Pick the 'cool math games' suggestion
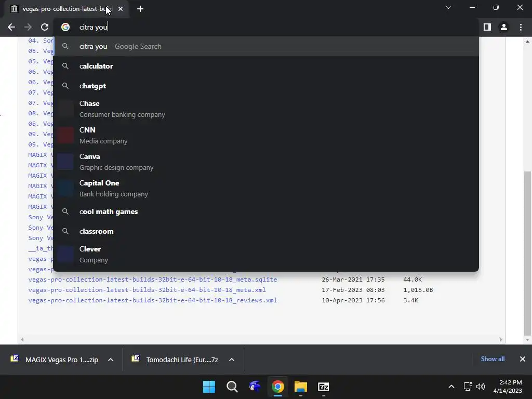The width and height of the screenshot is (532, 399). click(266, 212)
